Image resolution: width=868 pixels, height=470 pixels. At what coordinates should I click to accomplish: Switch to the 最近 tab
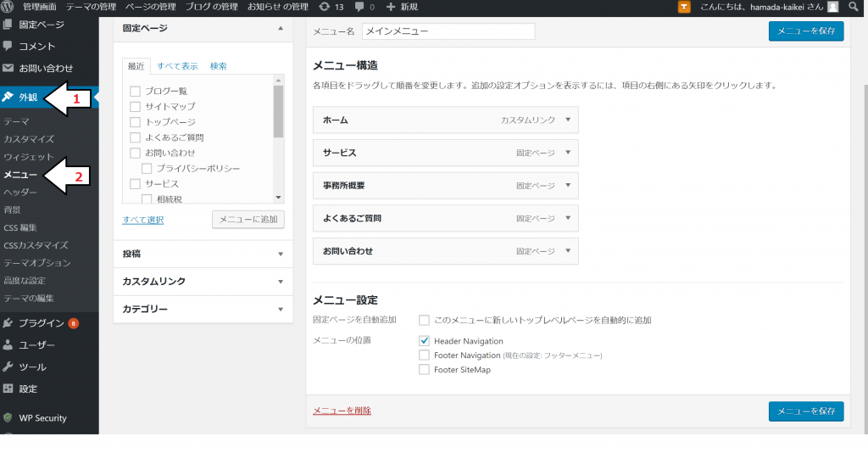click(x=136, y=66)
